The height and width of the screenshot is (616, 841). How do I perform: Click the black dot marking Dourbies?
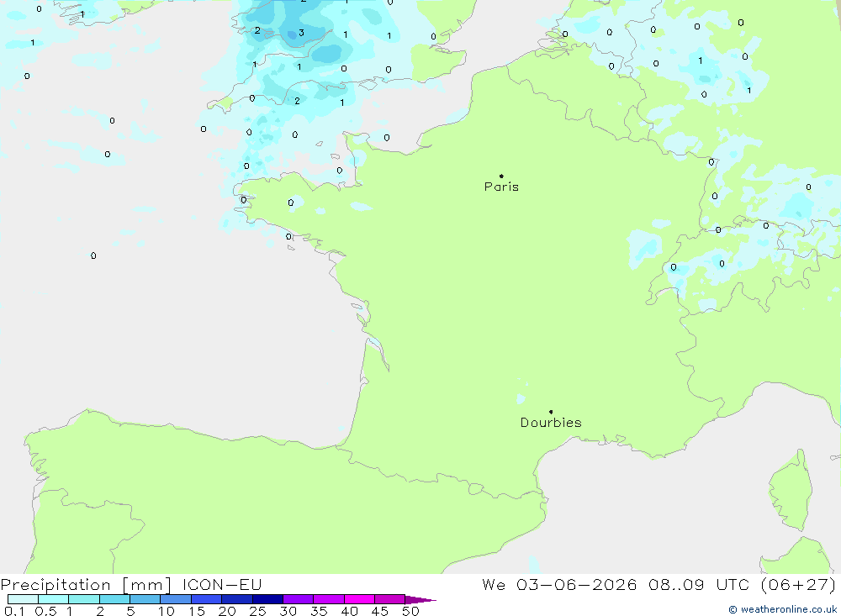(x=551, y=412)
